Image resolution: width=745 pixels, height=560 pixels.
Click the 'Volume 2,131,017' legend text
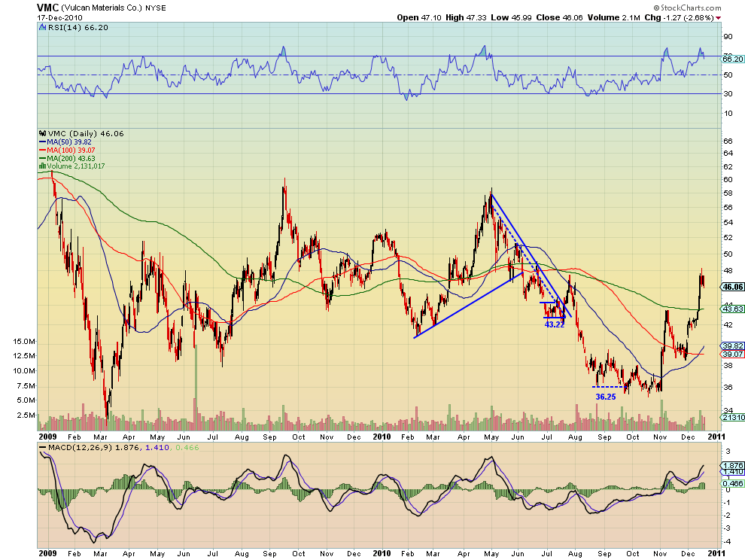coord(76,166)
